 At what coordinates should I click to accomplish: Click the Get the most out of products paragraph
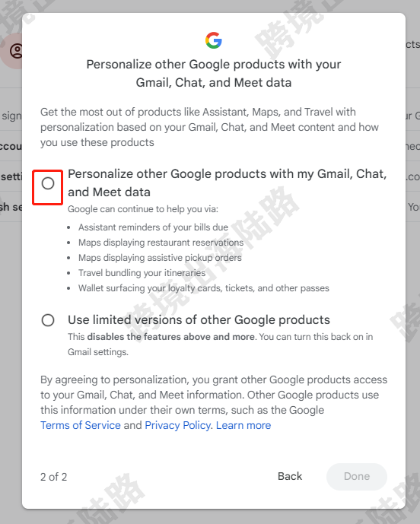click(210, 127)
